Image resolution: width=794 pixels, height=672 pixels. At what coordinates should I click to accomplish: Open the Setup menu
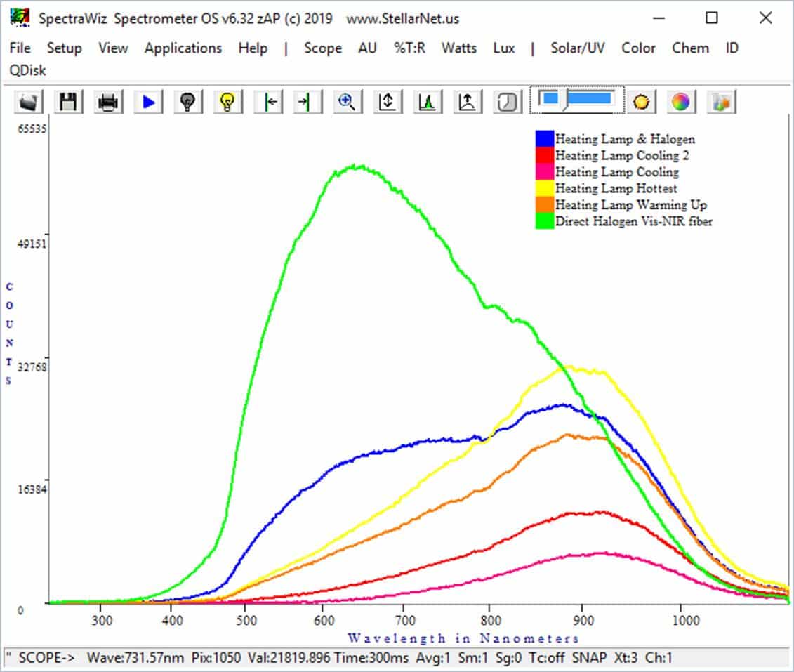[x=65, y=48]
